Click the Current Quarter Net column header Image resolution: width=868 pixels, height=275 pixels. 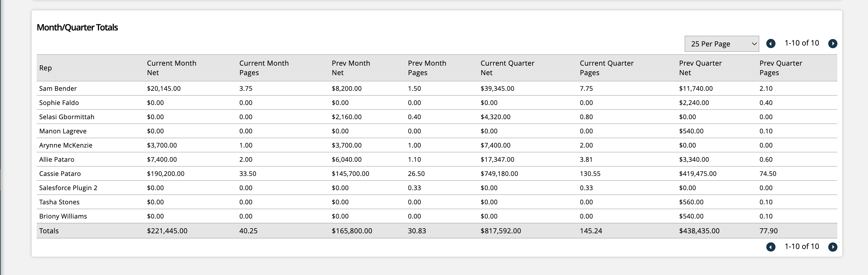tap(507, 68)
